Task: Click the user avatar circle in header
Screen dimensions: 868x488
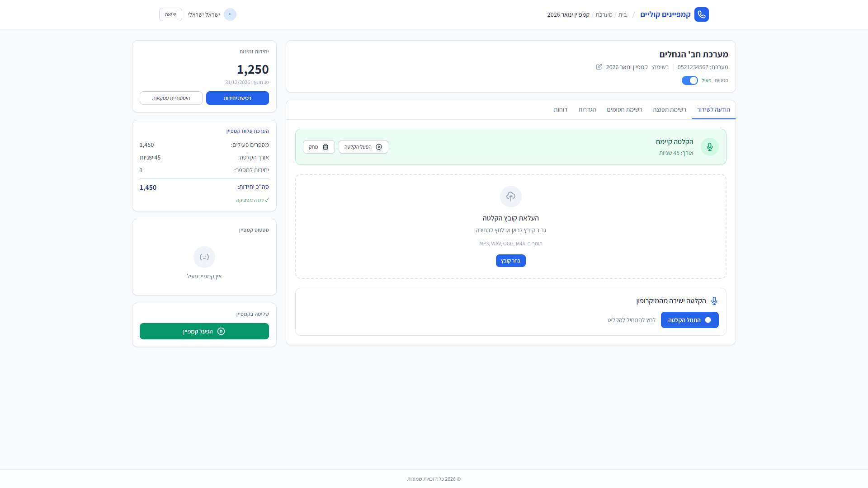Action: point(230,14)
